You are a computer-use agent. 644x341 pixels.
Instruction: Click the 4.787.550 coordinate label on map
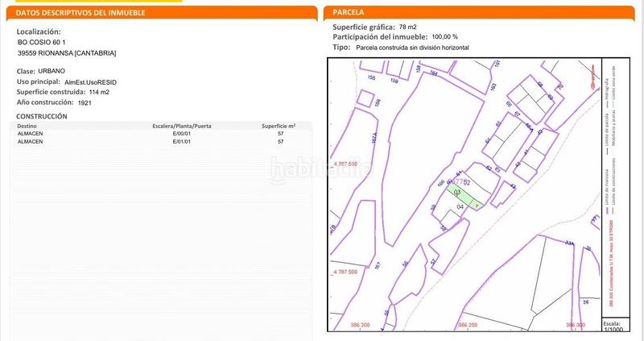pyautogui.click(x=350, y=163)
